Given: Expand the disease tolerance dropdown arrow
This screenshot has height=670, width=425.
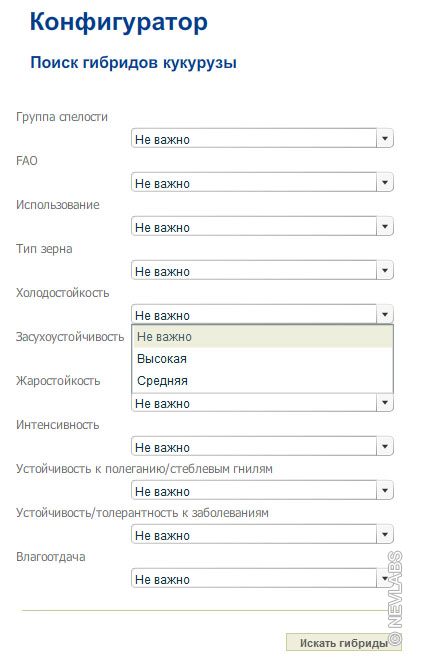Looking at the screenshot, I should 384,535.
